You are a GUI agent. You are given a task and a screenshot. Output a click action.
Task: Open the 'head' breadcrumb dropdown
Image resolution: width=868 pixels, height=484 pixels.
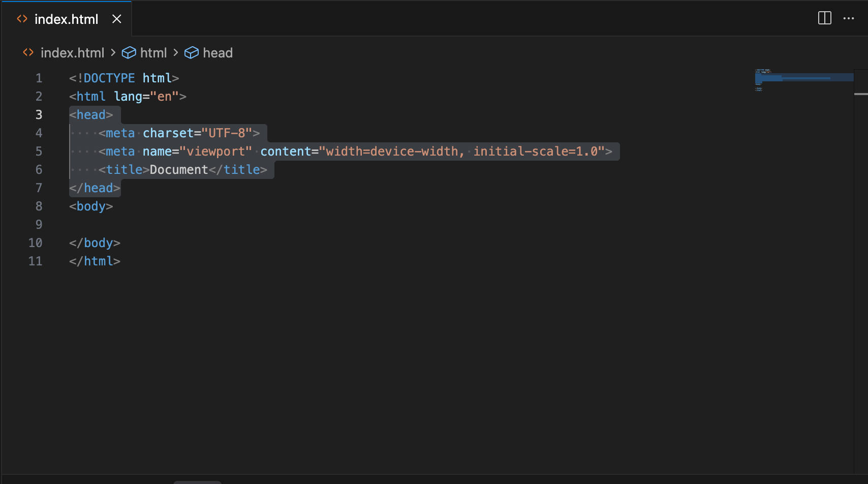218,52
